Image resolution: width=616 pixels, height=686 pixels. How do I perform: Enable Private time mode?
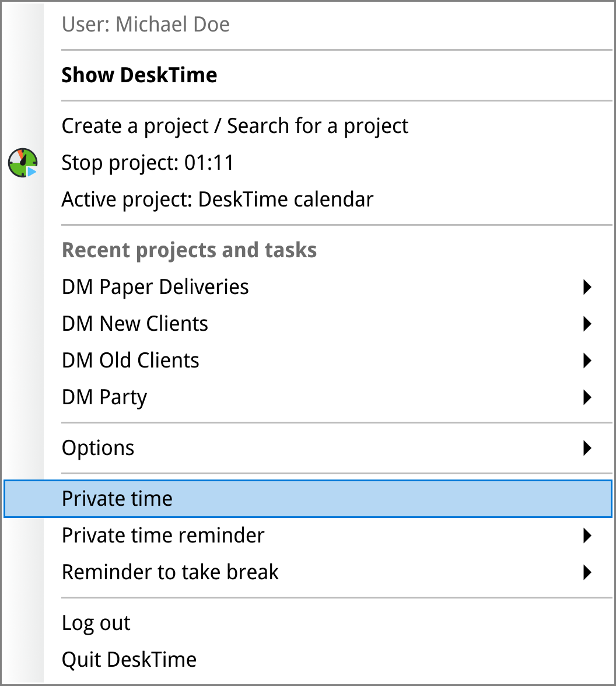pyautogui.click(x=117, y=499)
